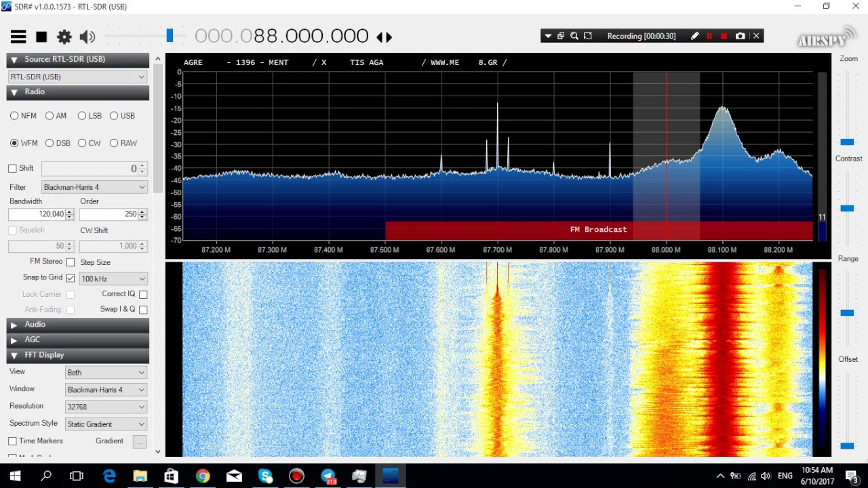Click the Gradient edit button
Image resolution: width=868 pixels, height=488 pixels.
click(x=140, y=442)
